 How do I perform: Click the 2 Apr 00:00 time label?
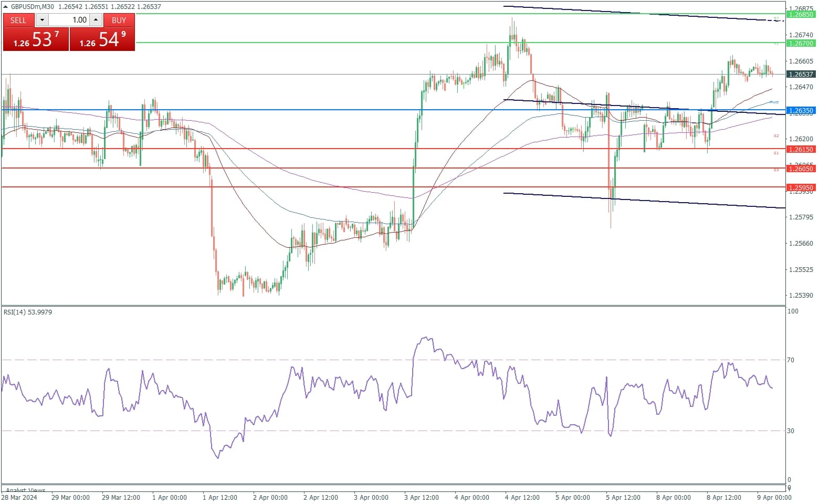tap(270, 498)
